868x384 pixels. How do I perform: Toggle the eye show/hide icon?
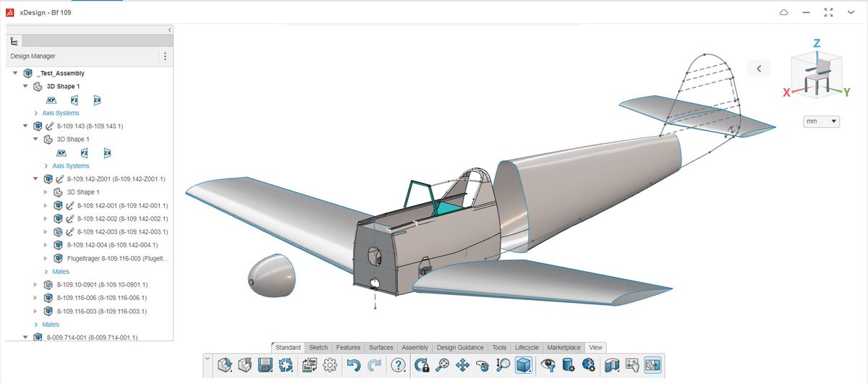pyautogui.click(x=548, y=365)
